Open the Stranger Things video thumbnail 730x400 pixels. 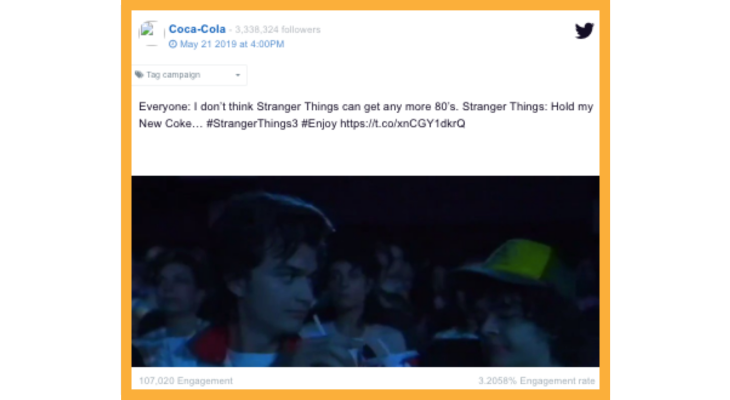tap(365, 271)
